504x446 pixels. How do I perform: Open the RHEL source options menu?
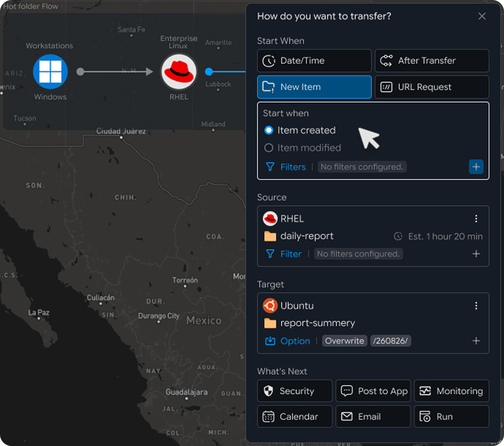(x=476, y=219)
